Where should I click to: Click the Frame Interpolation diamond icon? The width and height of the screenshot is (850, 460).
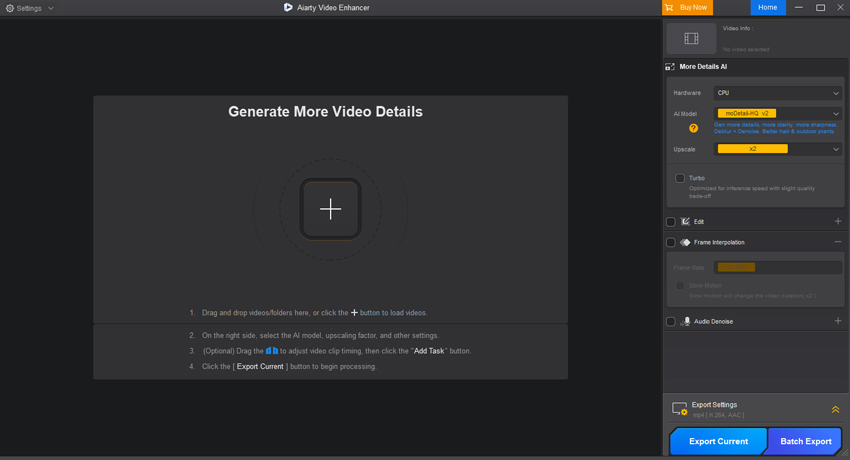[x=685, y=242]
